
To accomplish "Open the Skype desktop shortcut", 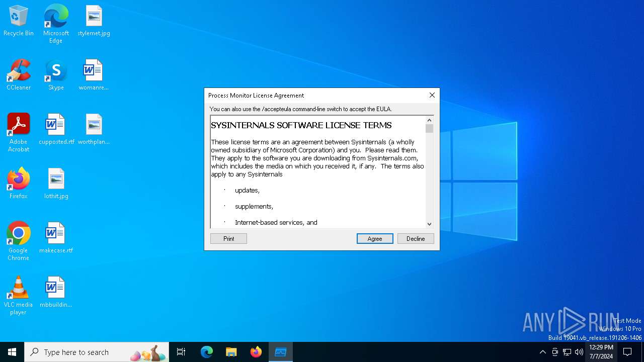I will point(56,75).
